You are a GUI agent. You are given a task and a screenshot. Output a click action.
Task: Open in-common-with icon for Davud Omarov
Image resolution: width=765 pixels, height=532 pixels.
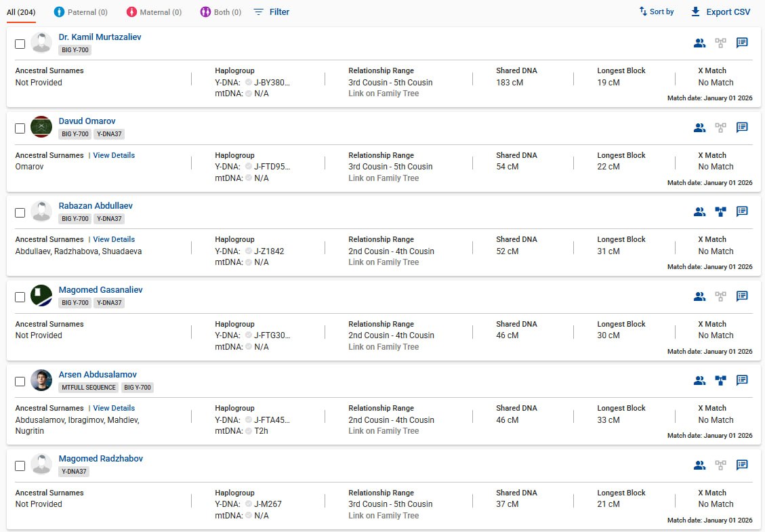(x=699, y=127)
